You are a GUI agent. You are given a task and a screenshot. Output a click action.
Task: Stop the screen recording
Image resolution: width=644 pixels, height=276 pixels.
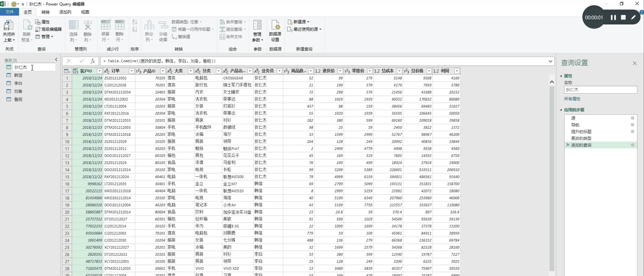click(623, 17)
